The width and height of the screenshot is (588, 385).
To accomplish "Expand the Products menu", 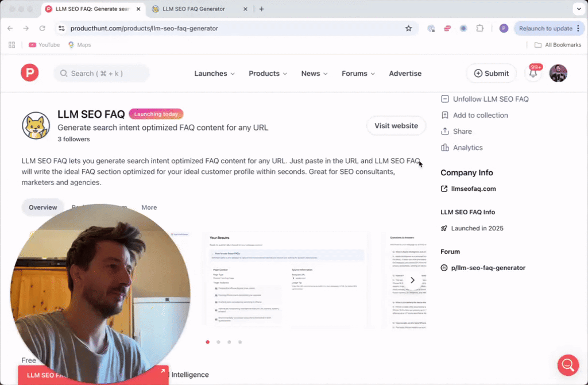I will coord(268,73).
